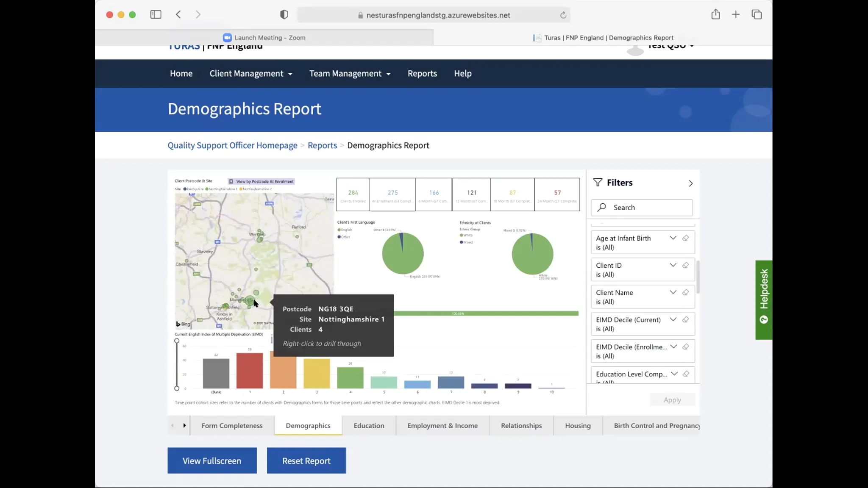Expand the Age at Infant Birth filter
The width and height of the screenshot is (868, 488).
pyautogui.click(x=673, y=238)
